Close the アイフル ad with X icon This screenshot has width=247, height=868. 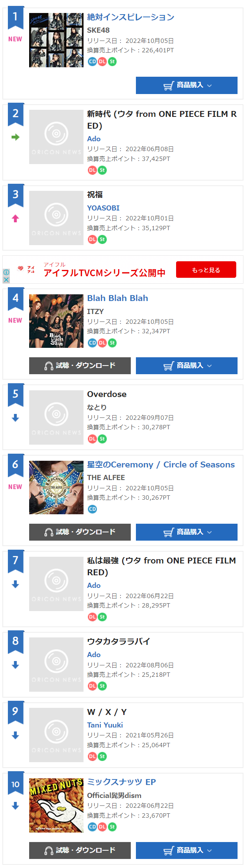coord(6,279)
